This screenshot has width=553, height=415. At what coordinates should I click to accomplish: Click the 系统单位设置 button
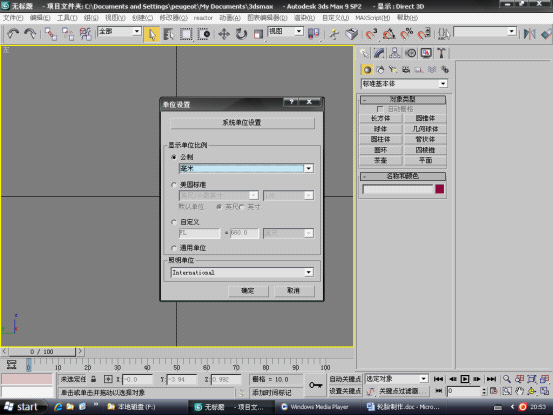[242, 123]
